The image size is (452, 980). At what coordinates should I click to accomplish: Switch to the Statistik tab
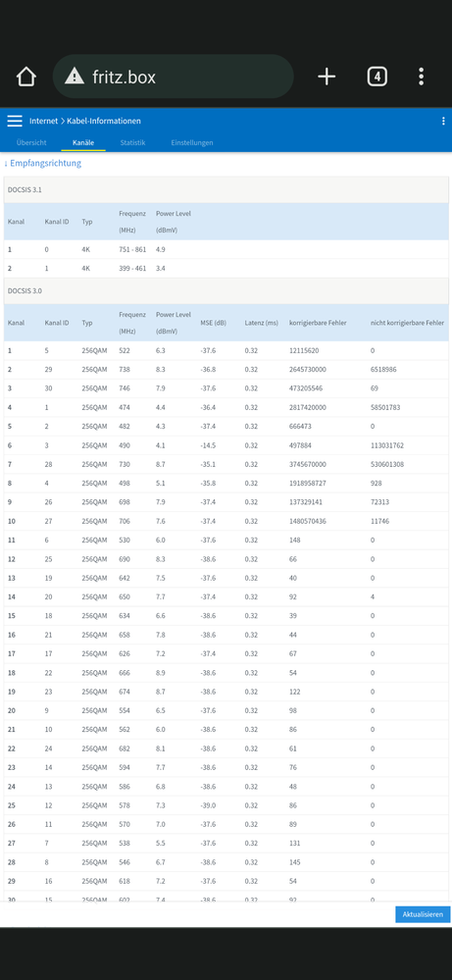click(132, 142)
